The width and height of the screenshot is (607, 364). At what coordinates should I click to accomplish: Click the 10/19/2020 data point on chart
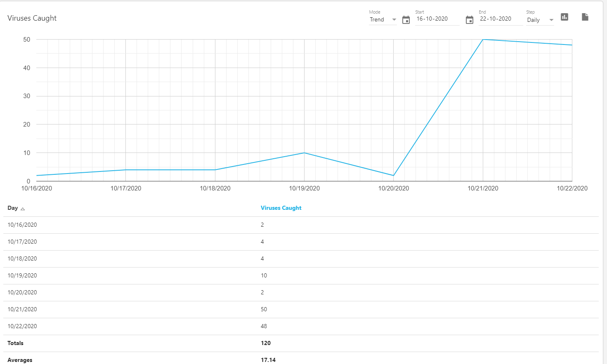tap(304, 153)
